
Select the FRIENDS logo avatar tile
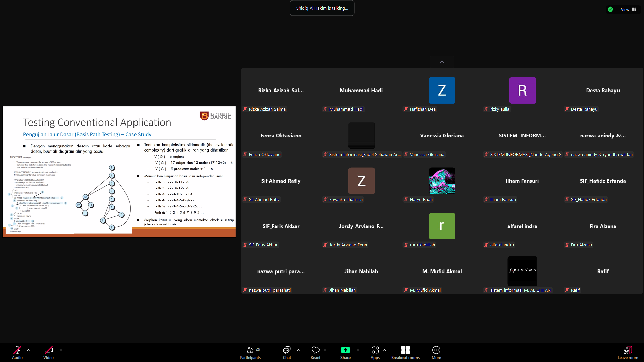[523, 271]
